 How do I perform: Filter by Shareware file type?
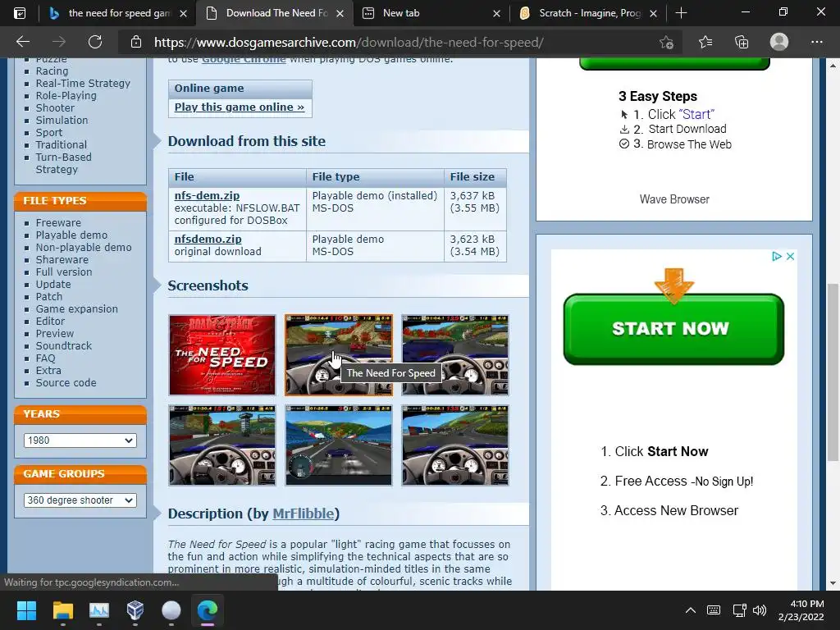point(62,260)
